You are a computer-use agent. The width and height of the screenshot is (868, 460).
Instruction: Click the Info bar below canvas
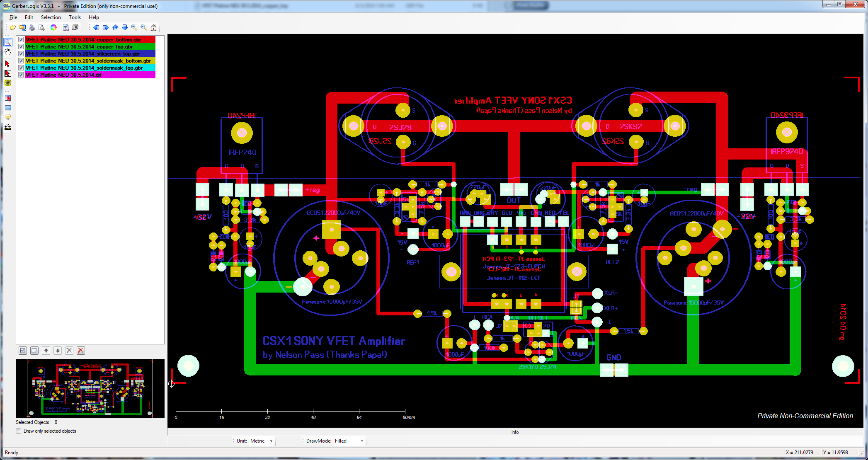click(x=515, y=432)
